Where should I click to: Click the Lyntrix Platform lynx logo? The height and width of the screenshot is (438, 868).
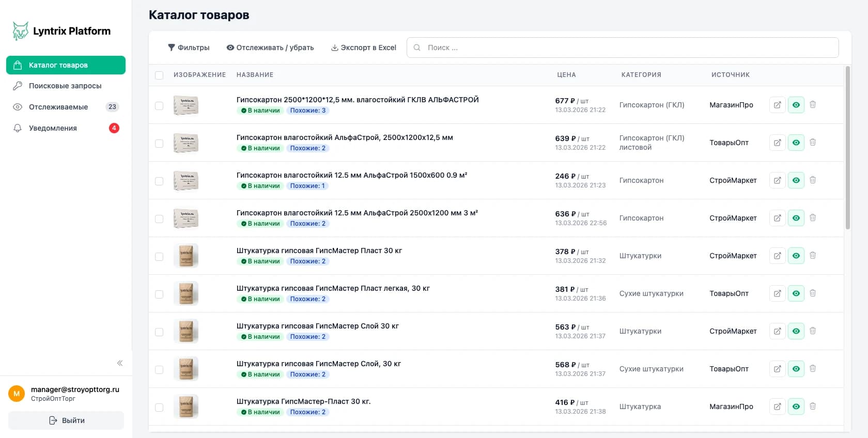pos(20,31)
